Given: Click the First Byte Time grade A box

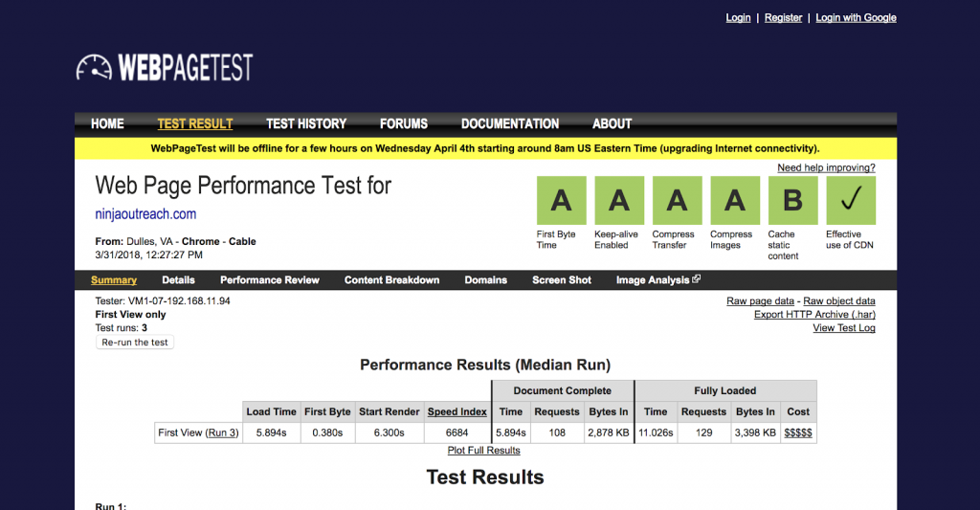Looking at the screenshot, I should [x=561, y=200].
